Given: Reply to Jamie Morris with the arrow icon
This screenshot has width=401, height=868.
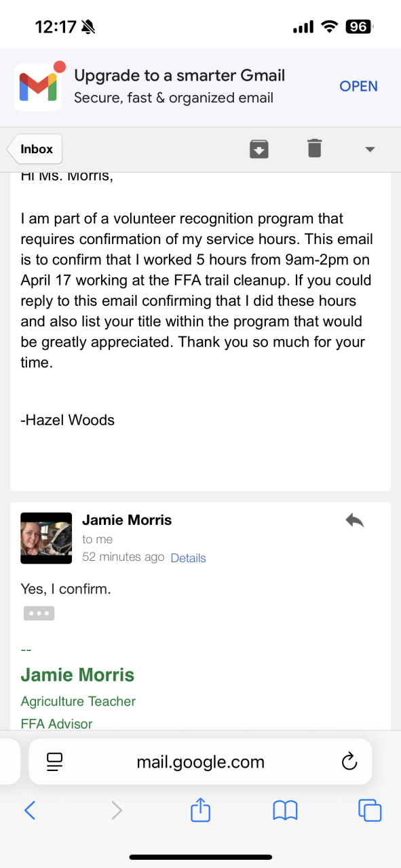Looking at the screenshot, I should [x=354, y=520].
